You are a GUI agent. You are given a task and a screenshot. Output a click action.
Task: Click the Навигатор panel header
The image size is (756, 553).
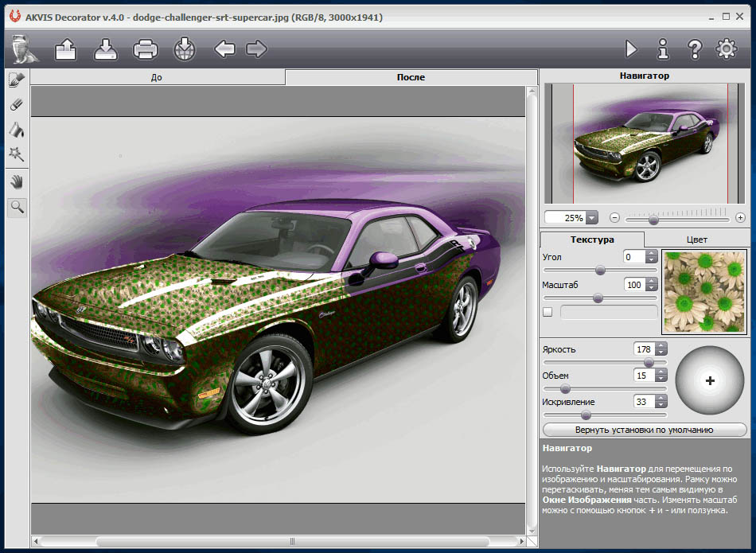644,76
